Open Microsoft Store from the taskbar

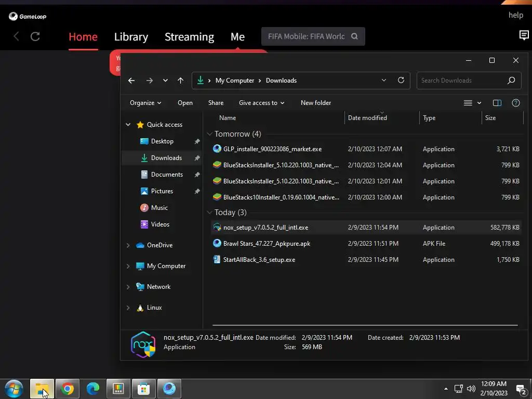pos(144,389)
